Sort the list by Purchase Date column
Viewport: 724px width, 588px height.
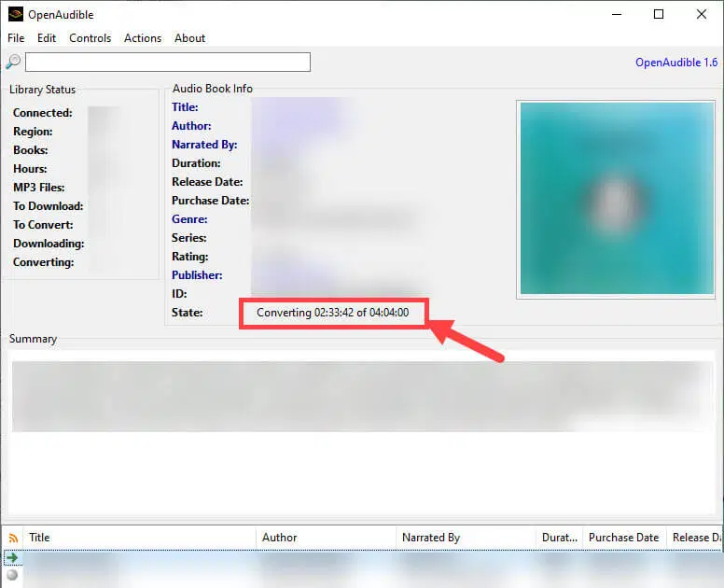(x=623, y=538)
